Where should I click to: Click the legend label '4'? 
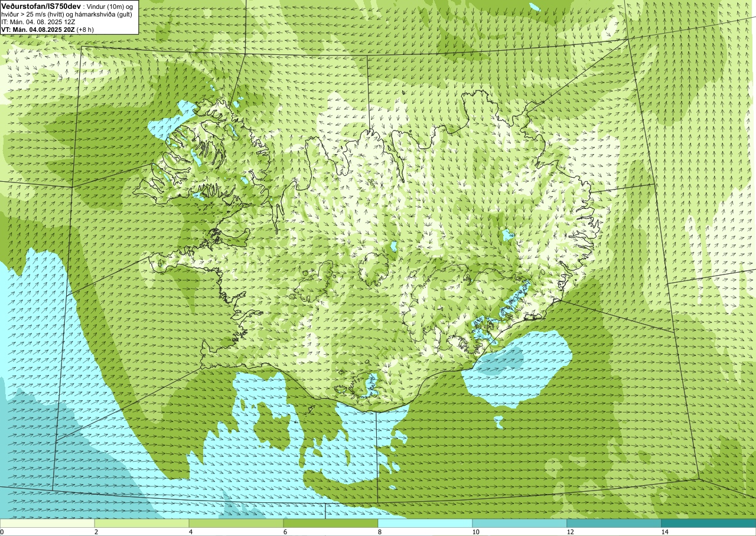[191, 532]
